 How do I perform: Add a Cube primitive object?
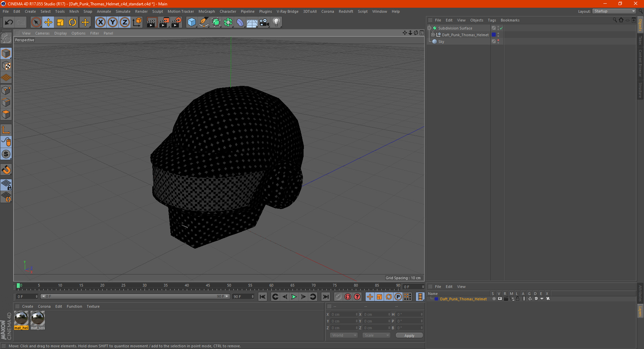click(192, 22)
